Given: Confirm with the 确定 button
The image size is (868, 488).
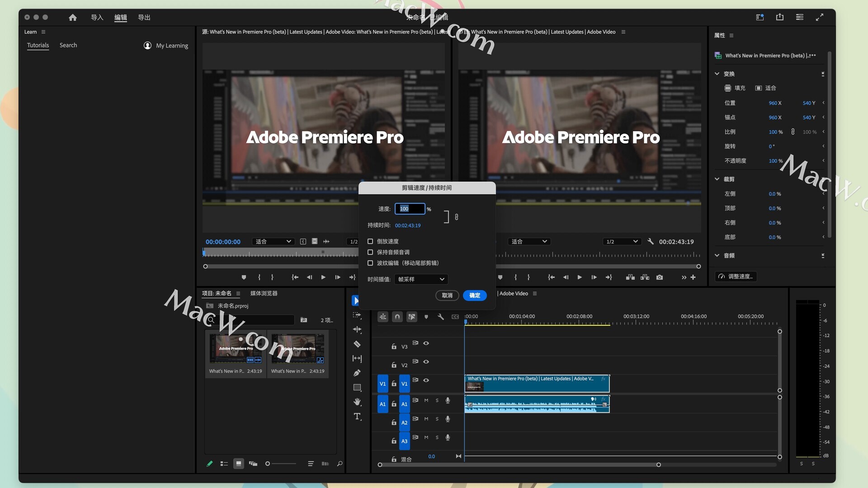Looking at the screenshot, I should [x=475, y=295].
